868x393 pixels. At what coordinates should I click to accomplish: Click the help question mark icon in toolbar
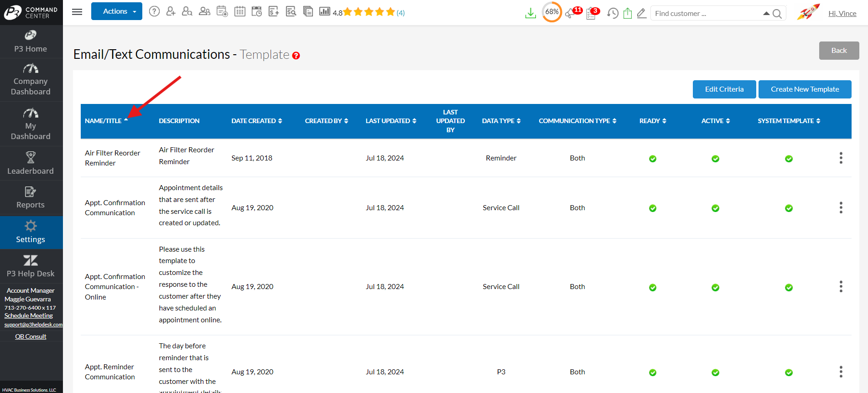tap(154, 11)
